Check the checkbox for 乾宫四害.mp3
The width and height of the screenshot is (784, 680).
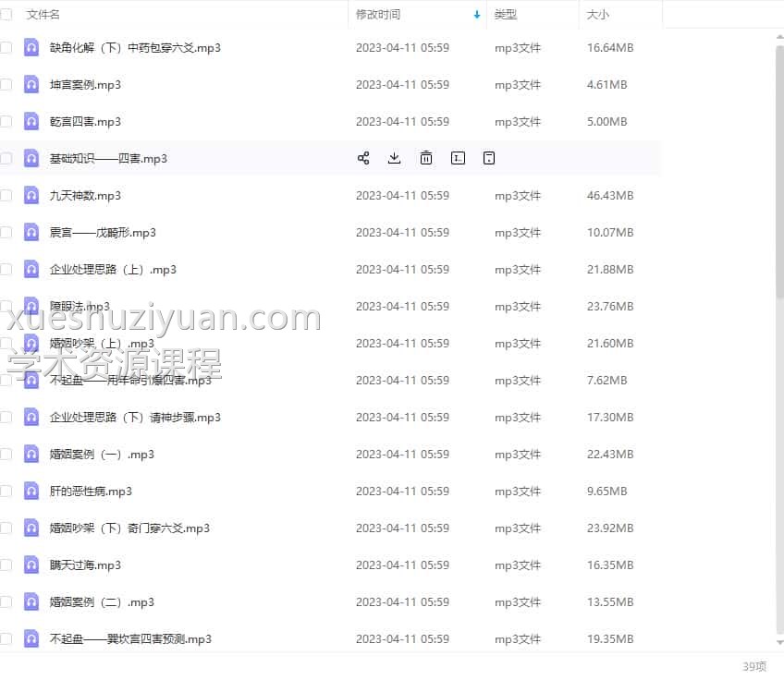6,121
